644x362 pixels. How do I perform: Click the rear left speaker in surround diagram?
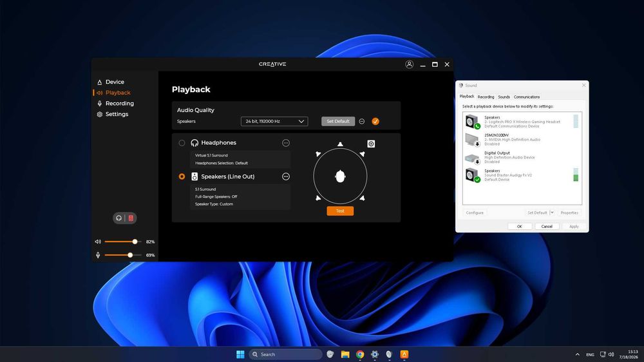[318, 198]
